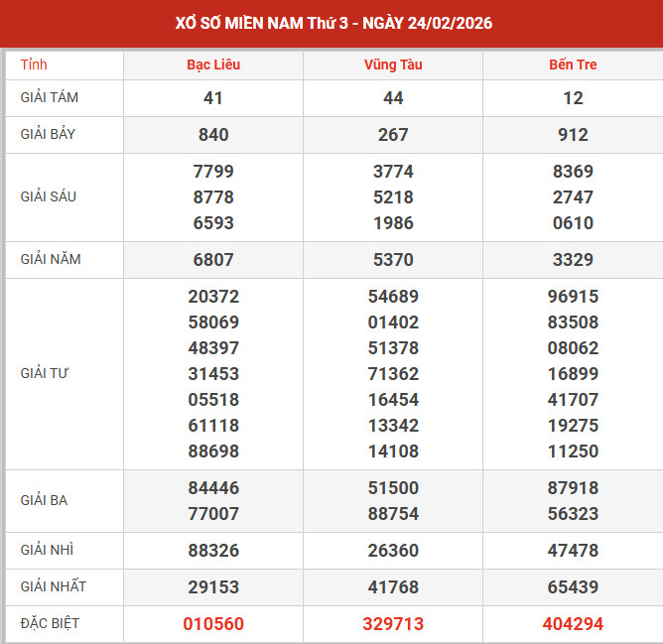Click the Vũng Tàu province header

(x=393, y=64)
